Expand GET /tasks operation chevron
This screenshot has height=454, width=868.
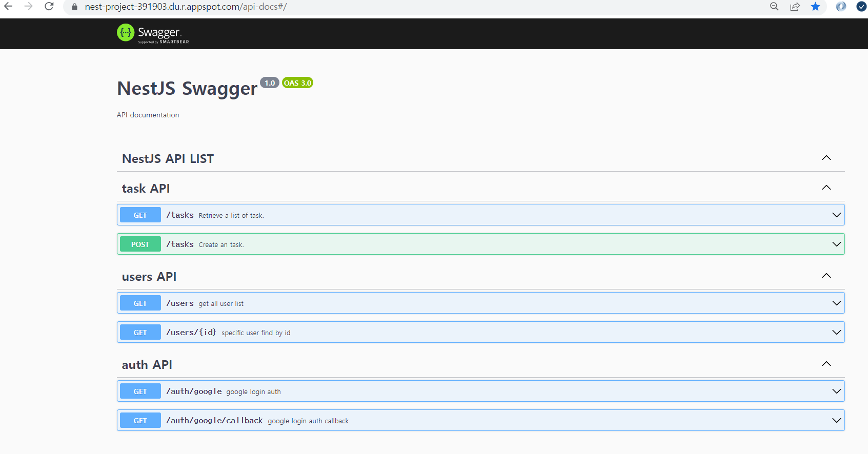click(837, 215)
